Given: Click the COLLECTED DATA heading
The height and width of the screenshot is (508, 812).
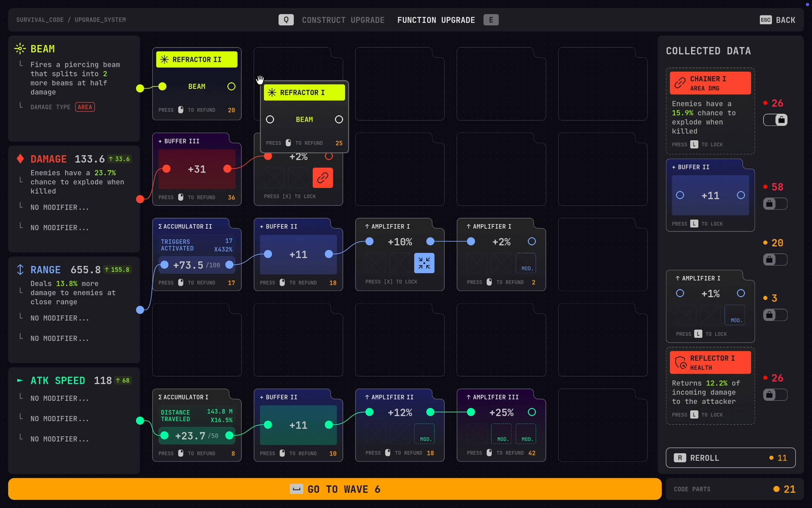Looking at the screenshot, I should tap(708, 51).
